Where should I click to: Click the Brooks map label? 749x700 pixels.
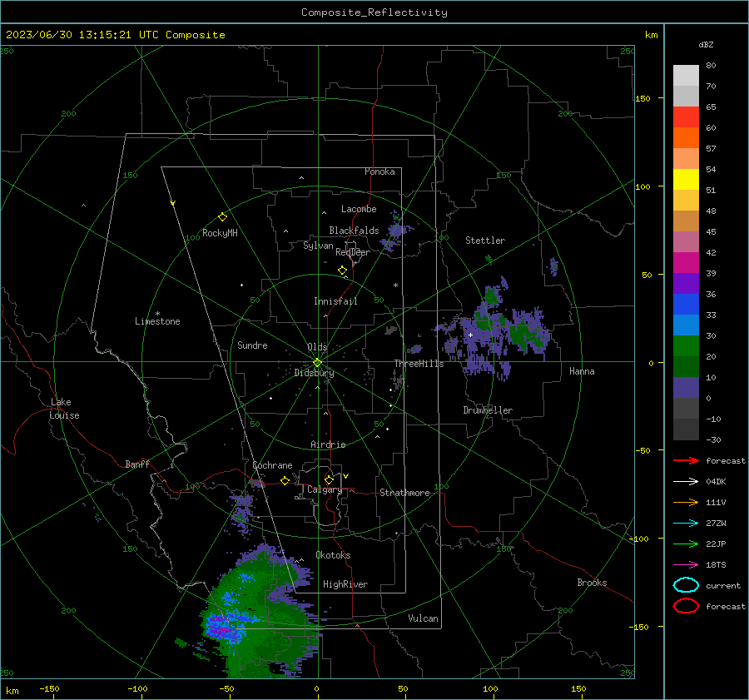592,583
